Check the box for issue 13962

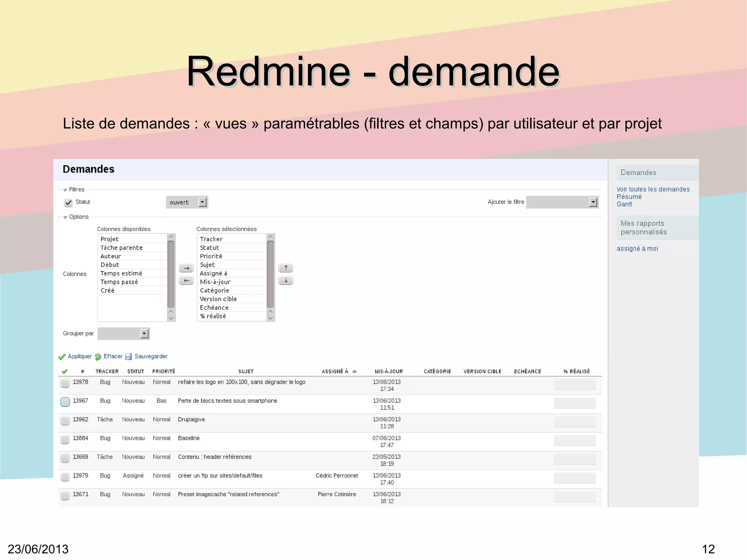(65, 421)
